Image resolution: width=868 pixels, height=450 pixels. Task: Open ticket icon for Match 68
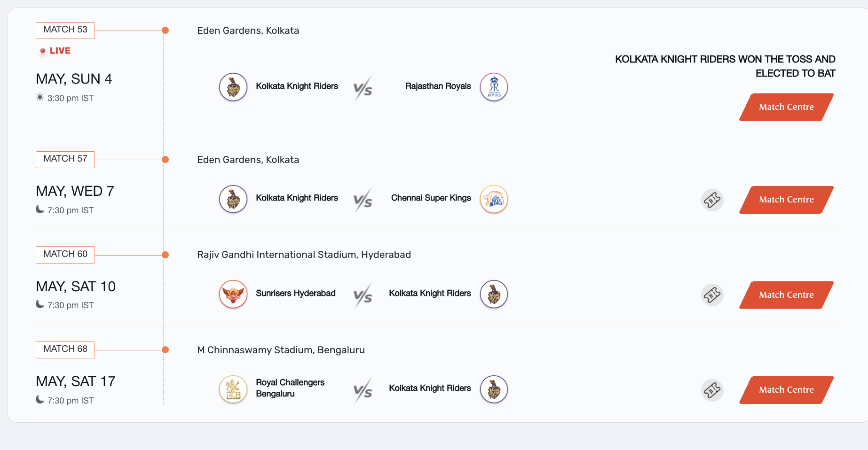click(712, 390)
